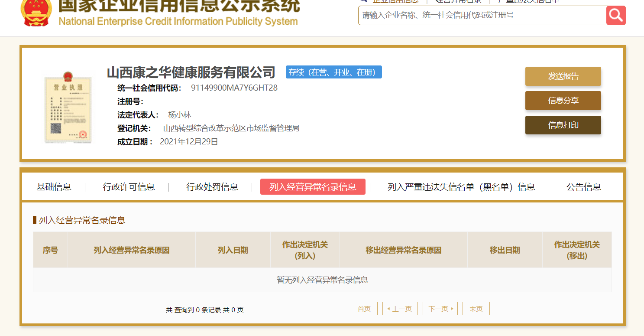Viewport: 644px width, 336px height.
Task: Click the 登记机关 label
Action: [134, 128]
